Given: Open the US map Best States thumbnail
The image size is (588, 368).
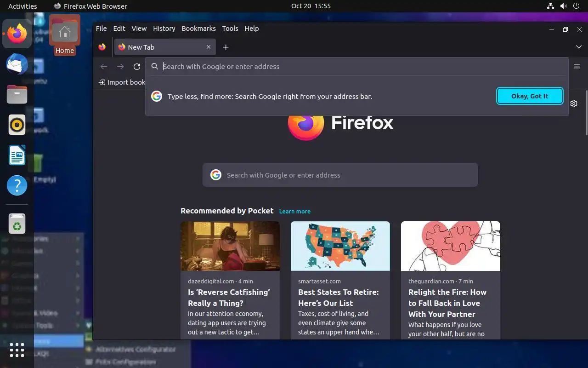Looking at the screenshot, I should pyautogui.click(x=340, y=246).
